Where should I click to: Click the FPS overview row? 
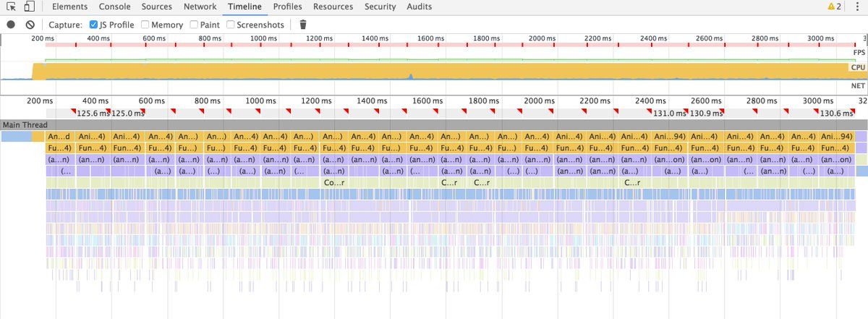point(434,54)
